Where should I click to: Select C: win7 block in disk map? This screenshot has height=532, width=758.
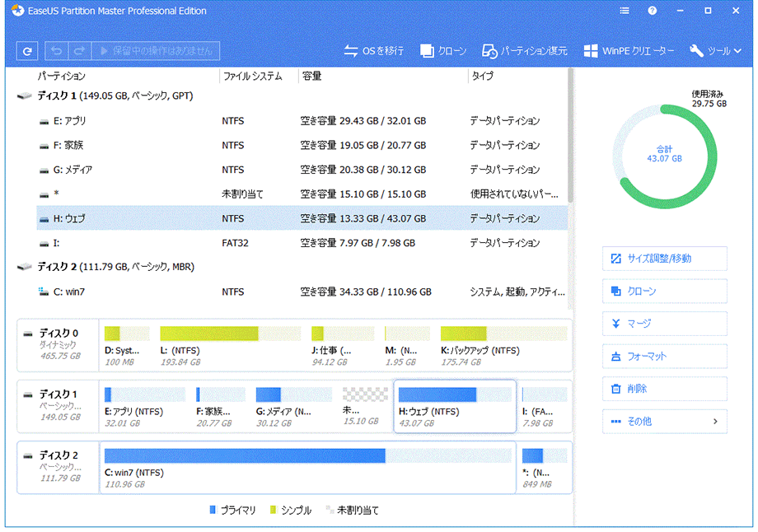click(x=308, y=468)
